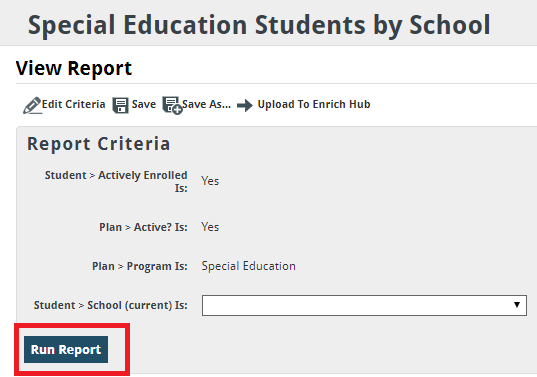Click the arrow icon for Upload
The image size is (537, 377).
click(x=245, y=105)
